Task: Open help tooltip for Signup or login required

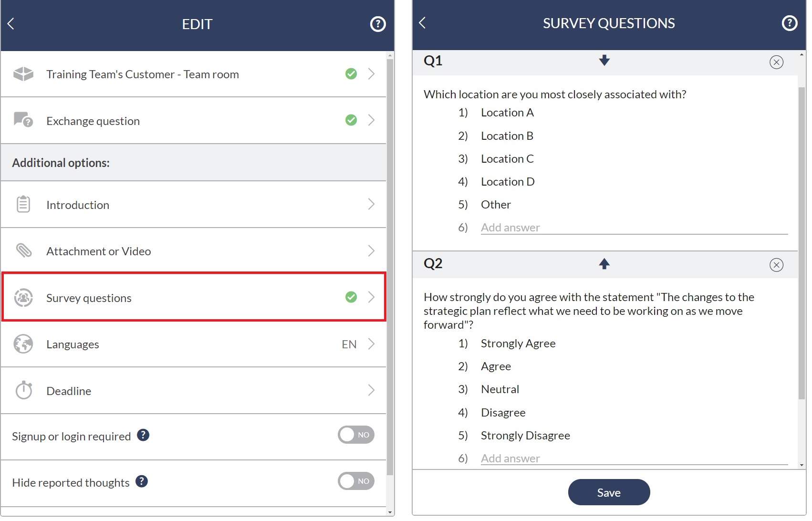Action: coord(143,435)
